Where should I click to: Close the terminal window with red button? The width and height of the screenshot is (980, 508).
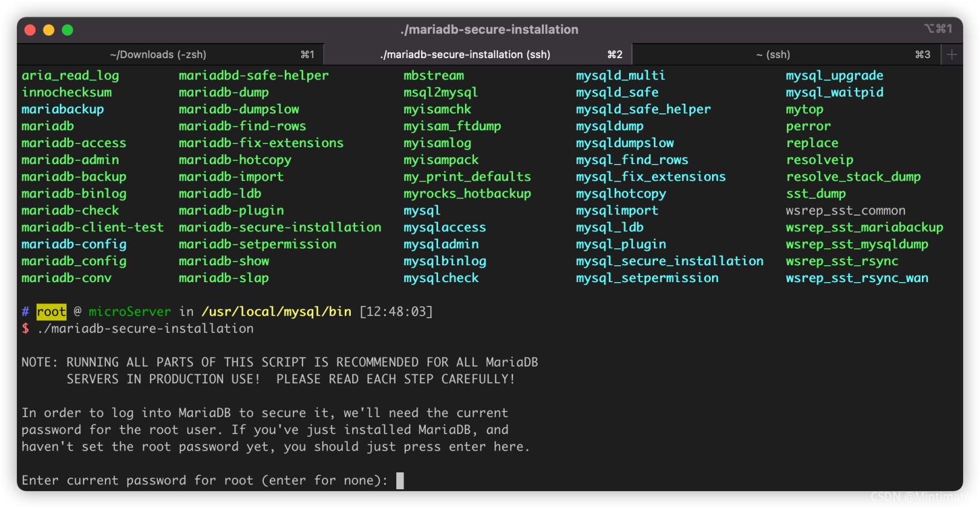coord(30,30)
